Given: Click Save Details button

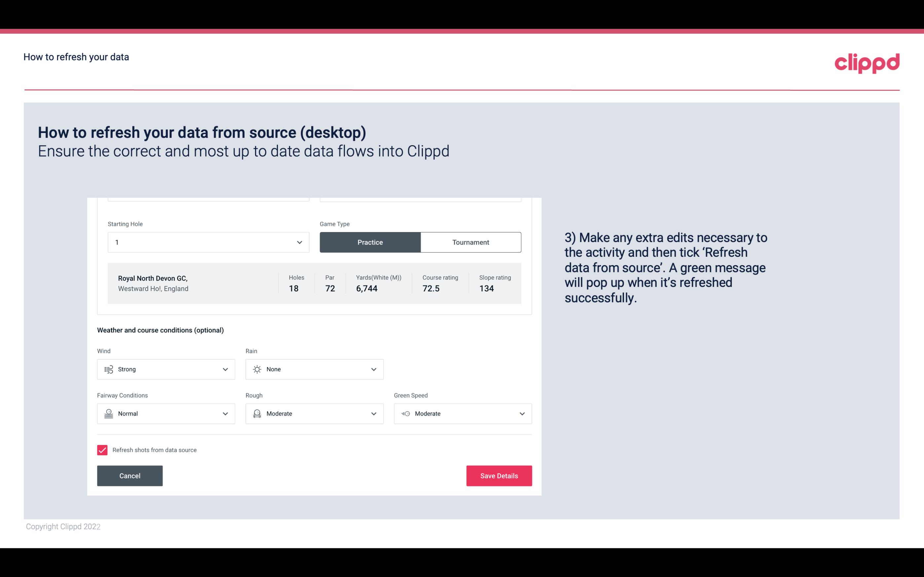Looking at the screenshot, I should (499, 475).
